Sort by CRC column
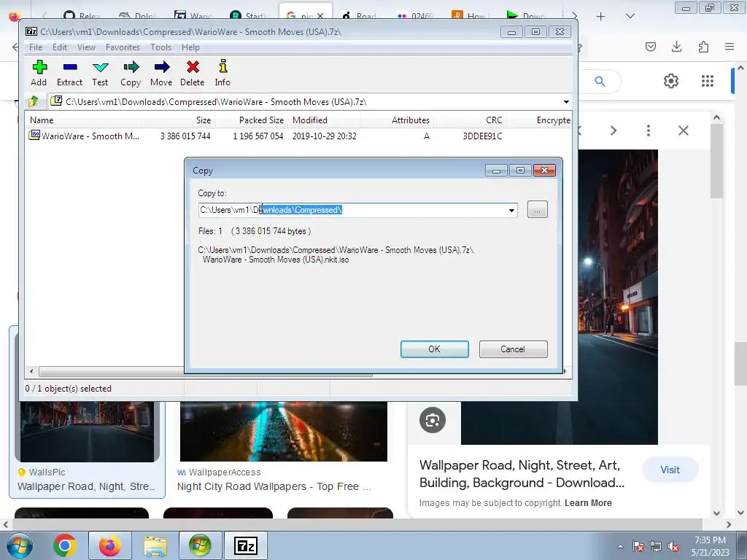 469,120
